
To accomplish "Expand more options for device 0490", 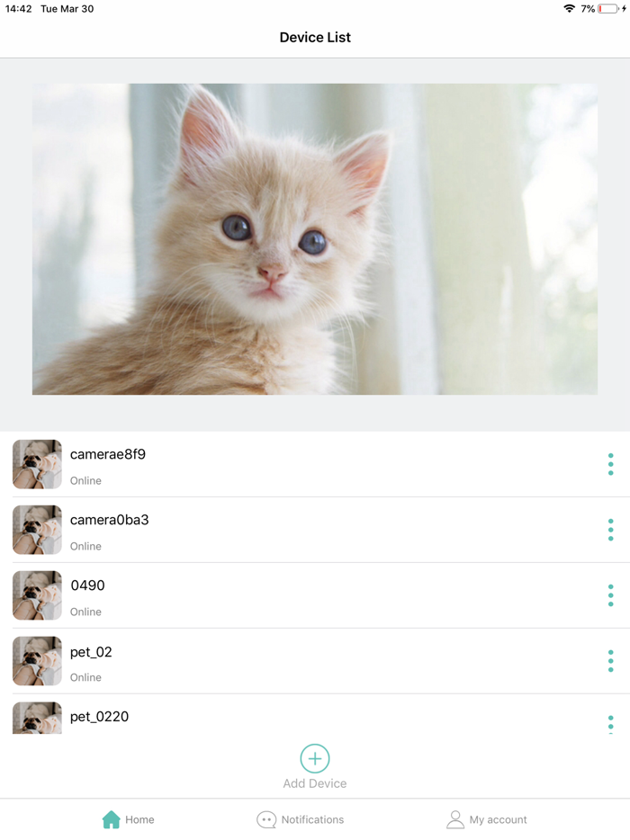I will click(611, 595).
